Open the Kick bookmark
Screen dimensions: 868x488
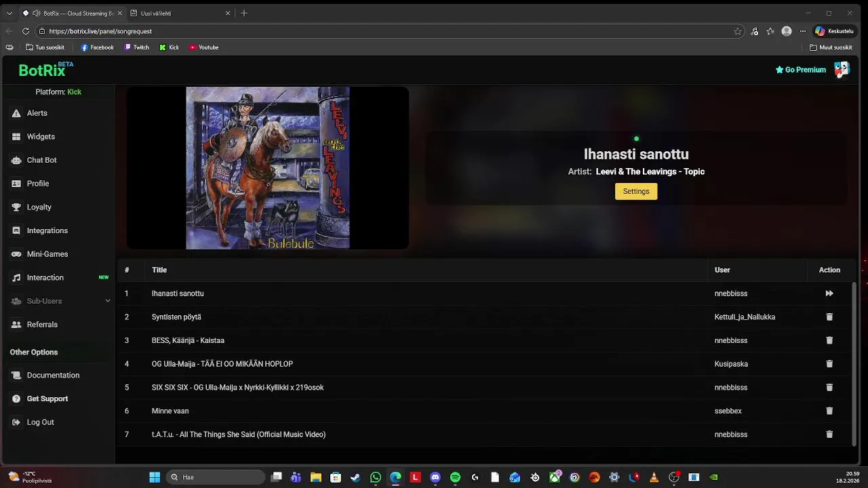coord(170,47)
